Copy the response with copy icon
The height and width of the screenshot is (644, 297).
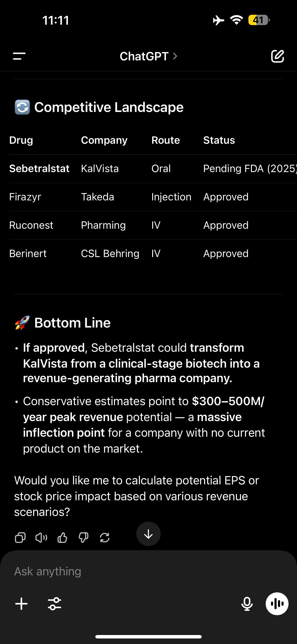[20, 538]
